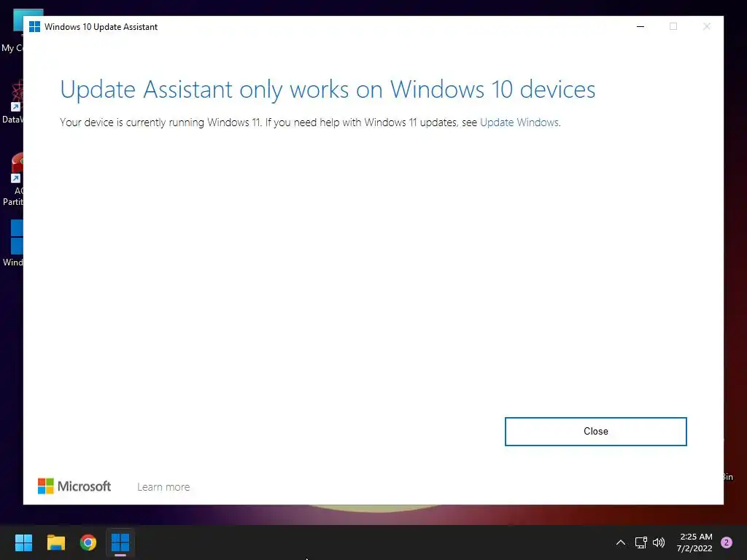Screen dimensions: 747x560
Task: Click the Microsoft logo in the footer
Action: [74, 486]
